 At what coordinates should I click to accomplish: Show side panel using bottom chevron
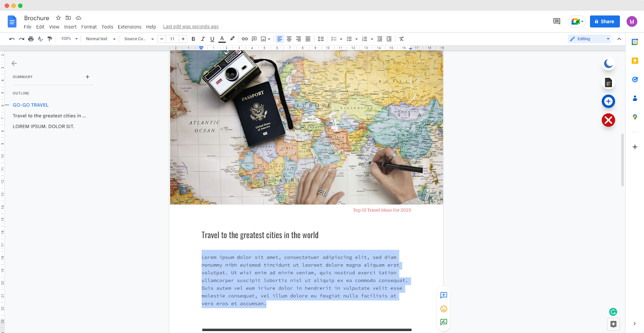[634, 324]
